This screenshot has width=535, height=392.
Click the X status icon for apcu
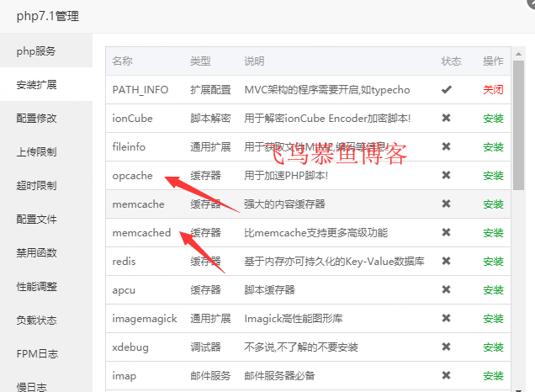tap(446, 289)
